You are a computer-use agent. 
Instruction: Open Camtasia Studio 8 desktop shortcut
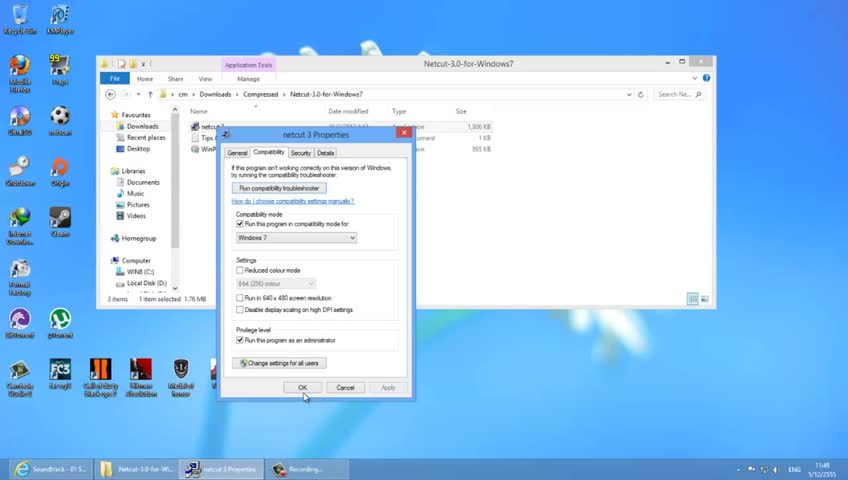tap(20, 378)
